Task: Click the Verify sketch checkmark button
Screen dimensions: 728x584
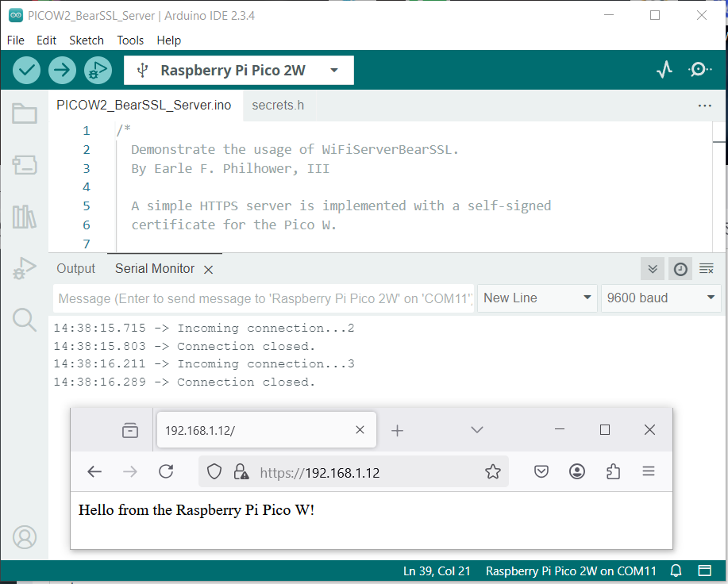Action: (26, 70)
